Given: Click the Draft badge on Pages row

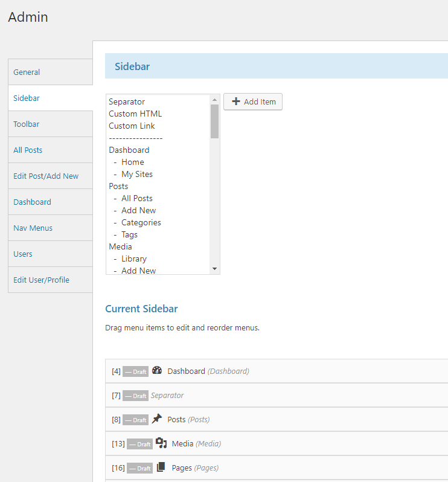Looking at the screenshot, I should [140, 468].
